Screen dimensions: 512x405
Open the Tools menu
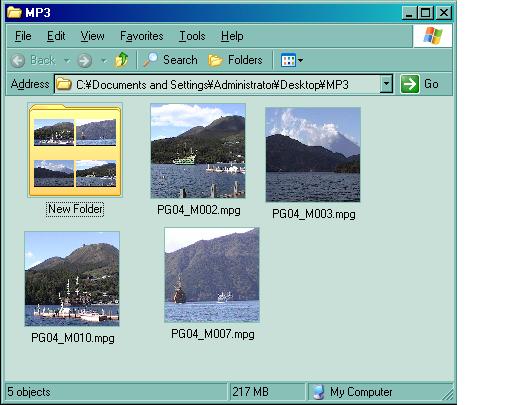point(192,36)
